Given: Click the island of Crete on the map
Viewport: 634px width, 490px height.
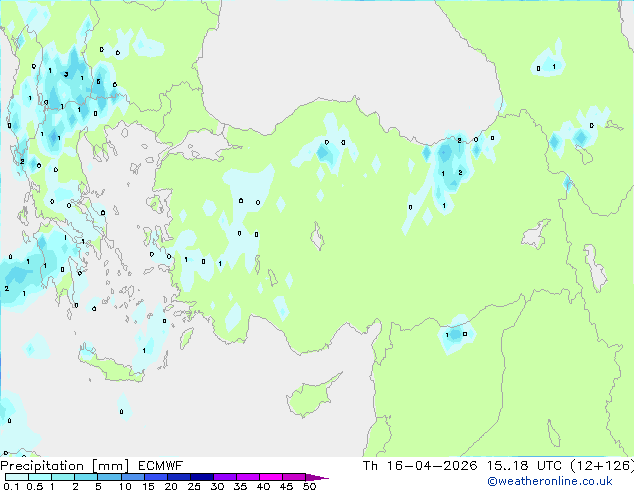Looking at the screenshot, I should click(x=111, y=368).
